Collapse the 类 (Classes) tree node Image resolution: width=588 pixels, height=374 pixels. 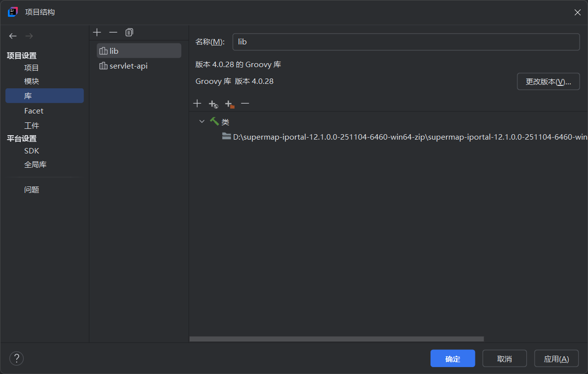pyautogui.click(x=201, y=121)
